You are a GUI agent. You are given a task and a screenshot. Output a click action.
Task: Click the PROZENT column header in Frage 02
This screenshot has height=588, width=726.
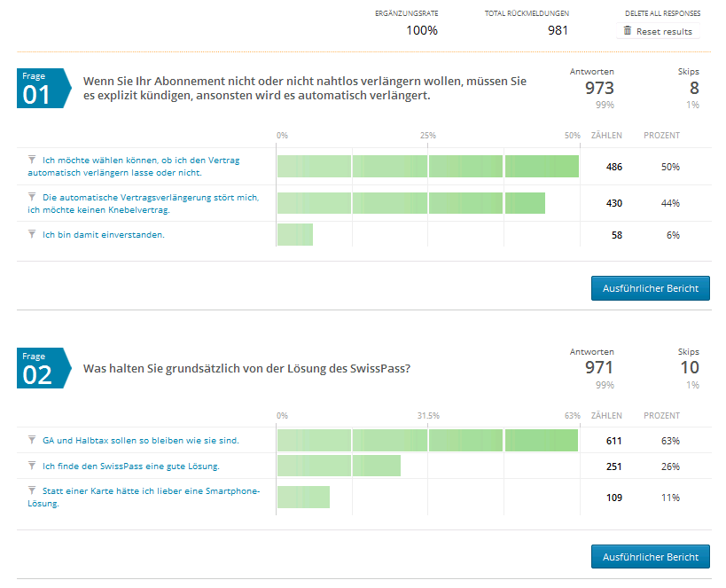pos(661,416)
